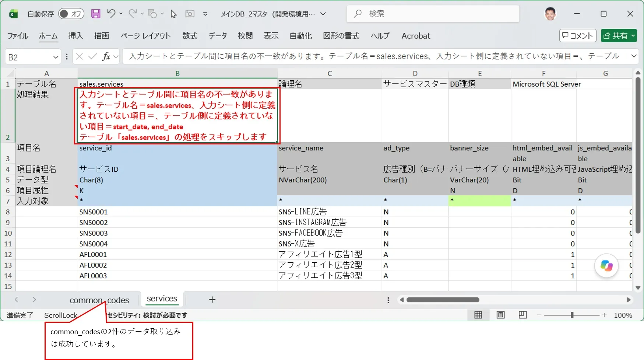Click the shapes icon in quick access toolbar
The height and width of the screenshot is (360, 644).
click(152, 14)
